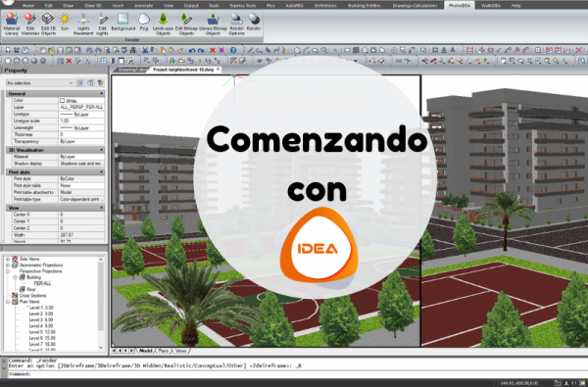The image size is (588, 387).
Task: Switch to the Model layout tab
Action: tap(145, 351)
